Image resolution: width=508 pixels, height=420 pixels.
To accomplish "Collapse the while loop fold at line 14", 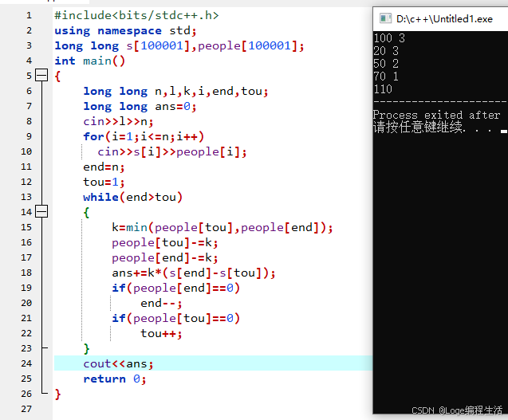I will (x=41, y=212).
